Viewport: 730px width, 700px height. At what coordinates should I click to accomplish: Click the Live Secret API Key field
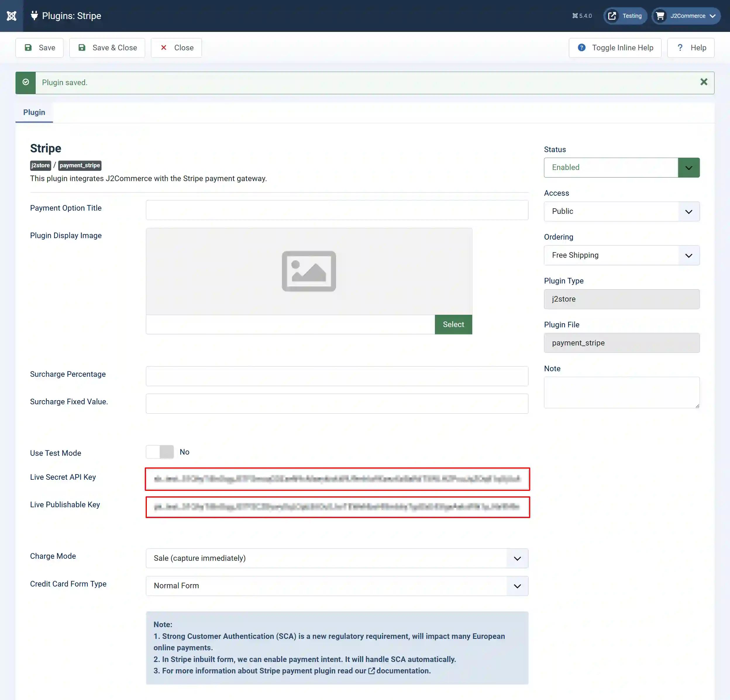pos(337,479)
